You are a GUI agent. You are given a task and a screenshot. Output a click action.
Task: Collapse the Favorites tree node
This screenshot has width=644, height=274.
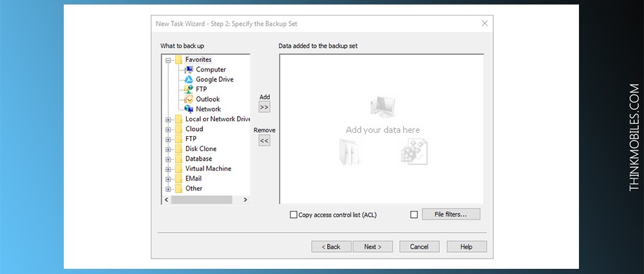pos(168,61)
